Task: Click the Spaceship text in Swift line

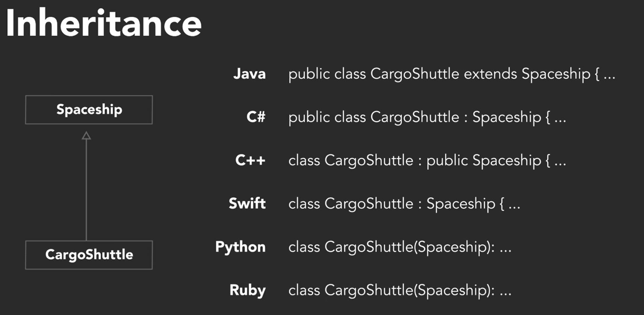Action: 461,204
